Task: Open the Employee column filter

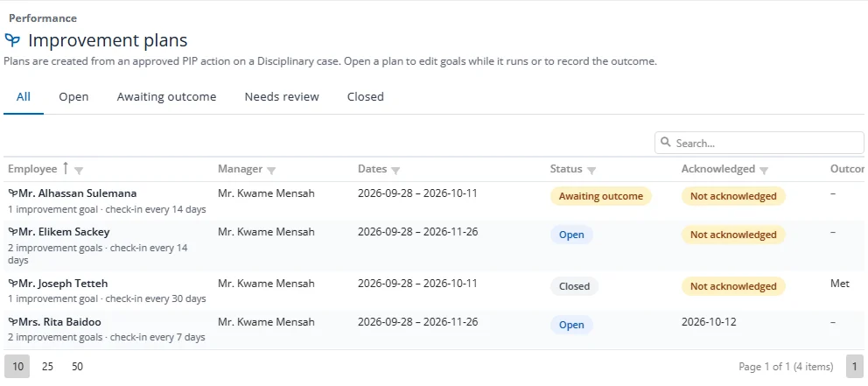Action: 79,171
